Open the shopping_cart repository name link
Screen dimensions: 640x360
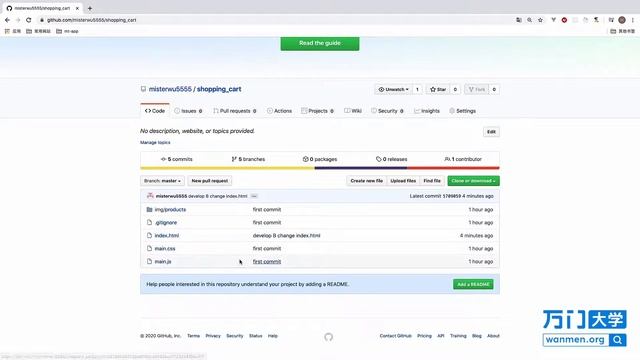219,89
